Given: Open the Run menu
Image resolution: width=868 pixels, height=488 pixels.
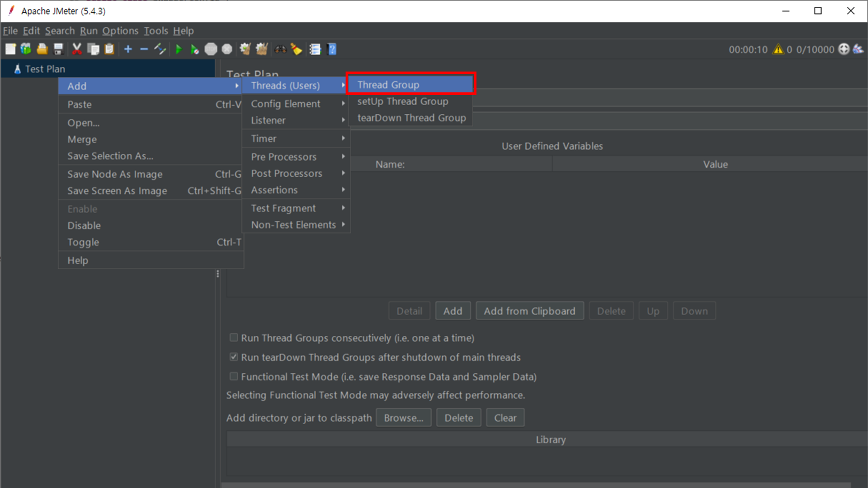Looking at the screenshot, I should pos(89,30).
